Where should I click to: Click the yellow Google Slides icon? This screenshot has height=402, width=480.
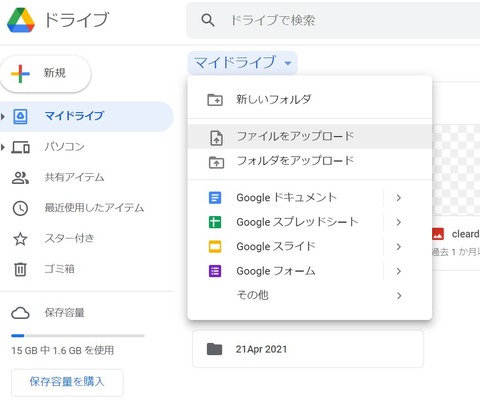(x=215, y=247)
